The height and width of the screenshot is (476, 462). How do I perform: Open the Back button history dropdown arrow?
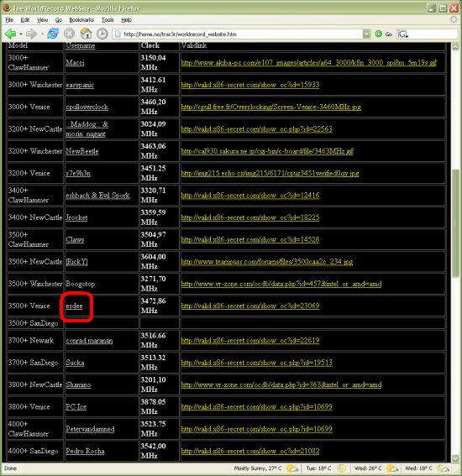point(21,34)
